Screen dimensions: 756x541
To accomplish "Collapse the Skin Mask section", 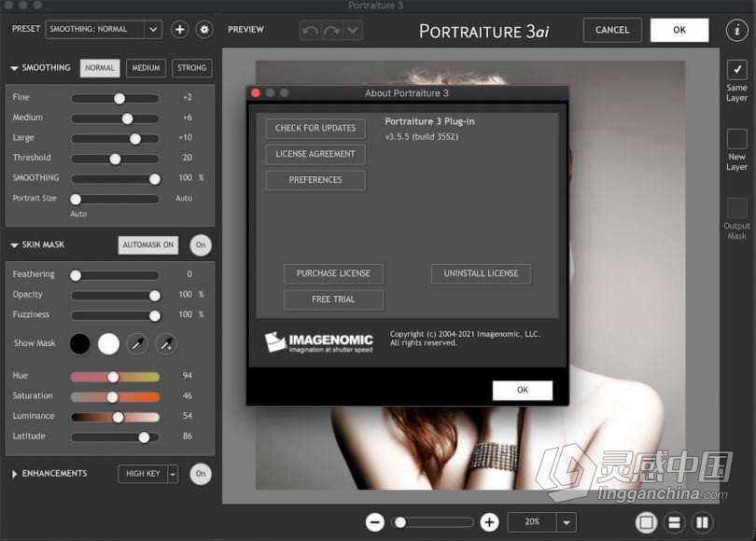I will coord(12,244).
